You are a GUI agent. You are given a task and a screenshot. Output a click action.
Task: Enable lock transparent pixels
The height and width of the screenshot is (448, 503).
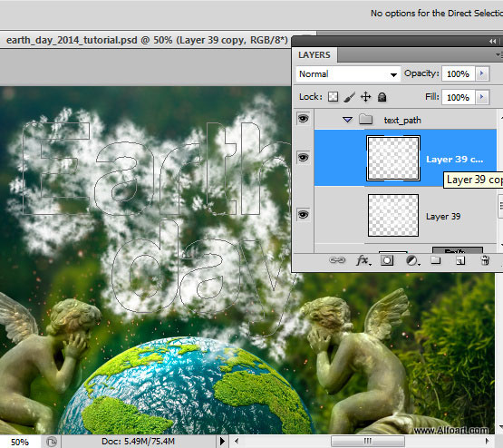click(x=333, y=97)
